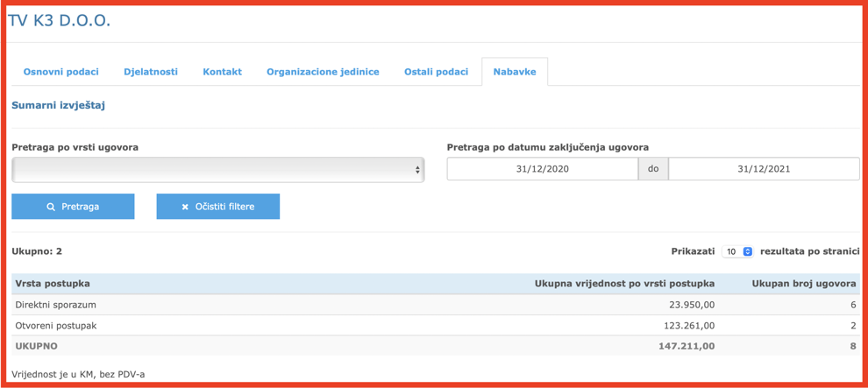Image resolution: width=868 pixels, height=388 pixels.
Task: Go to the Ostali podaci tab
Action: [x=437, y=72]
